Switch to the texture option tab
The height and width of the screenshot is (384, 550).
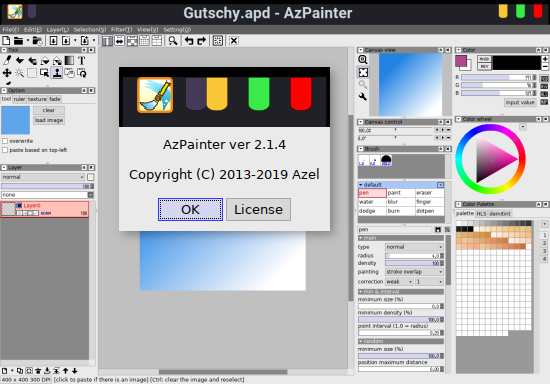pos(37,99)
